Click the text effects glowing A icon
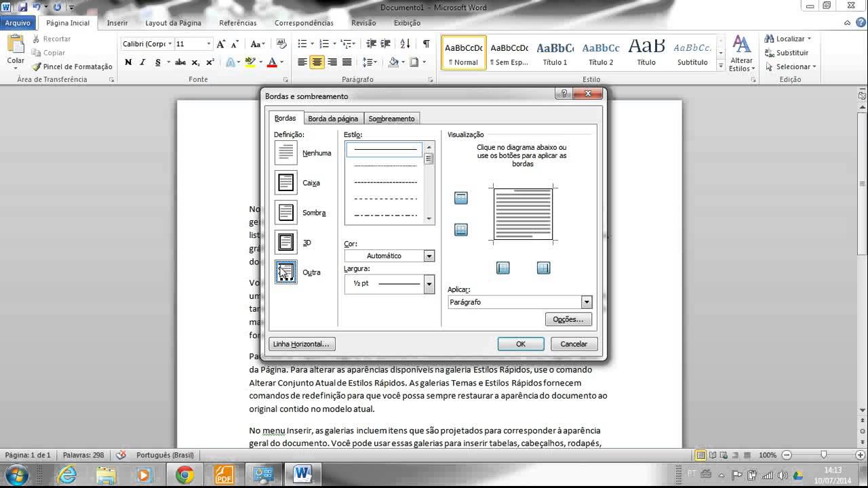 [x=231, y=62]
